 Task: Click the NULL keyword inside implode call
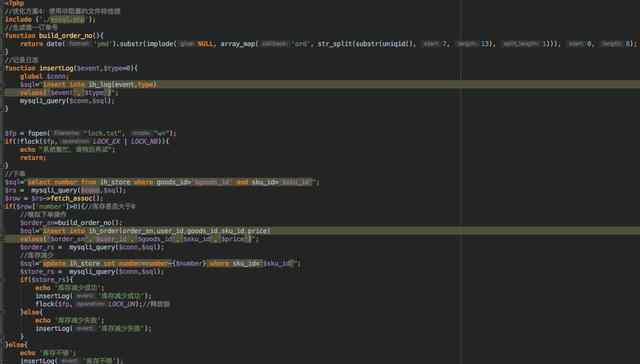205,44
